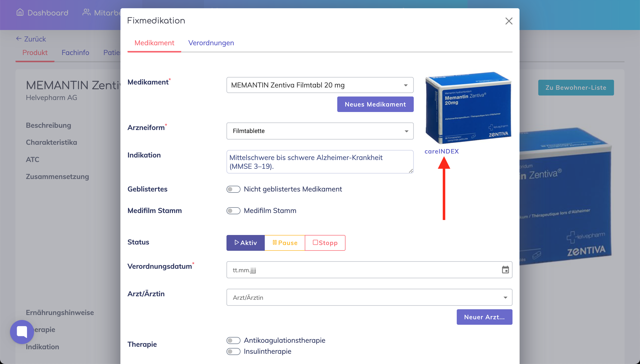Open the Arzt/Ärztin selection dropdown

369,297
